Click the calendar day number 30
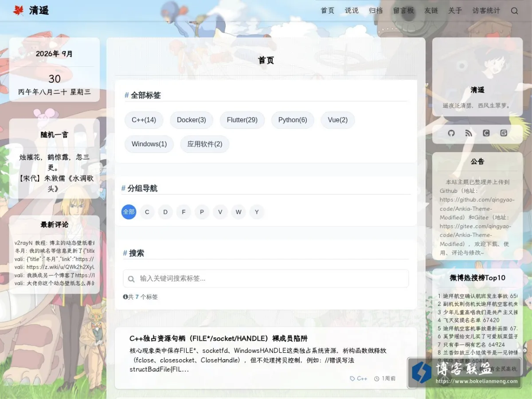The image size is (532, 399). tap(55, 79)
